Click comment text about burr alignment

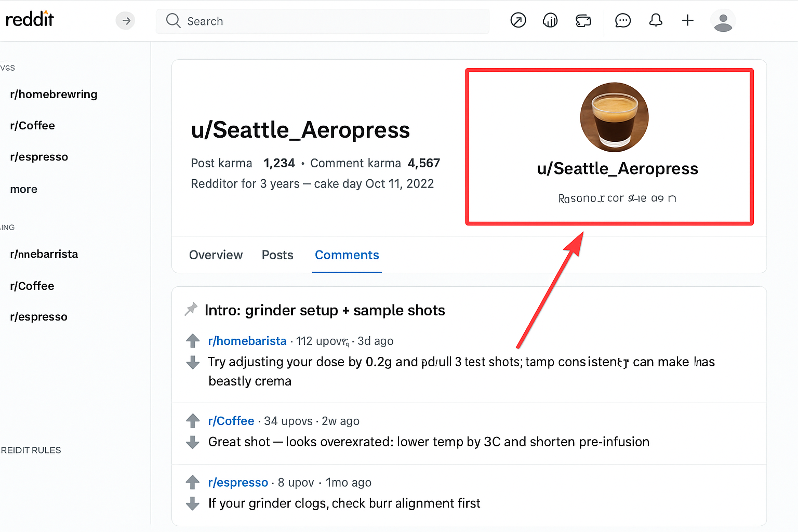click(344, 503)
